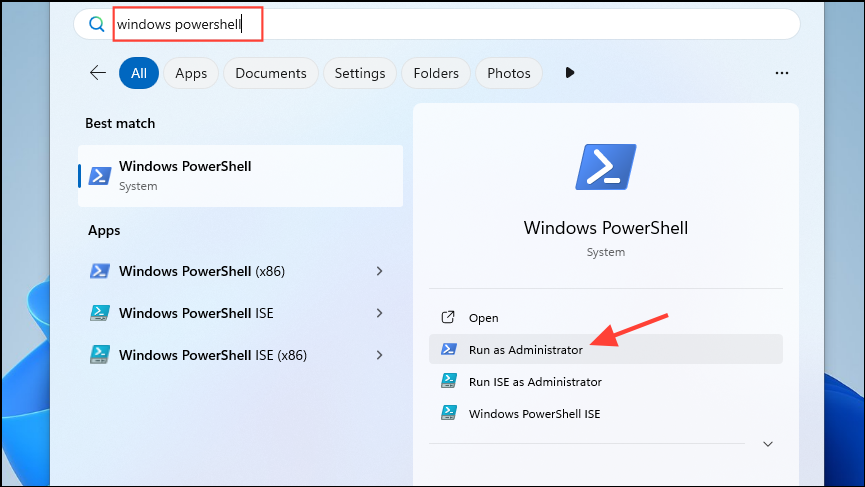Image resolution: width=865 pixels, height=487 pixels.
Task: Expand Windows PowerShell ISE chevron
Action: (380, 313)
